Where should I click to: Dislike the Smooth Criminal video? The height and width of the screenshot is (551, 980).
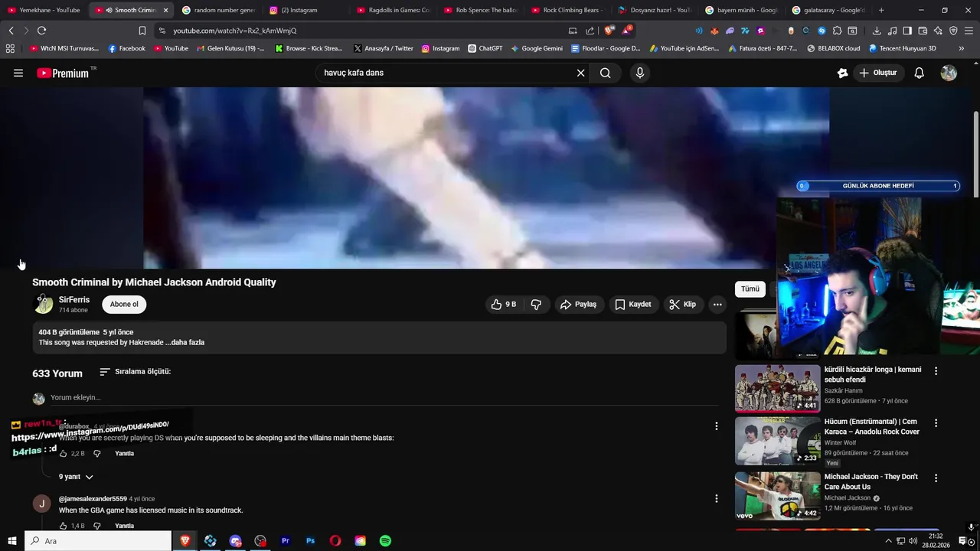tap(536, 304)
